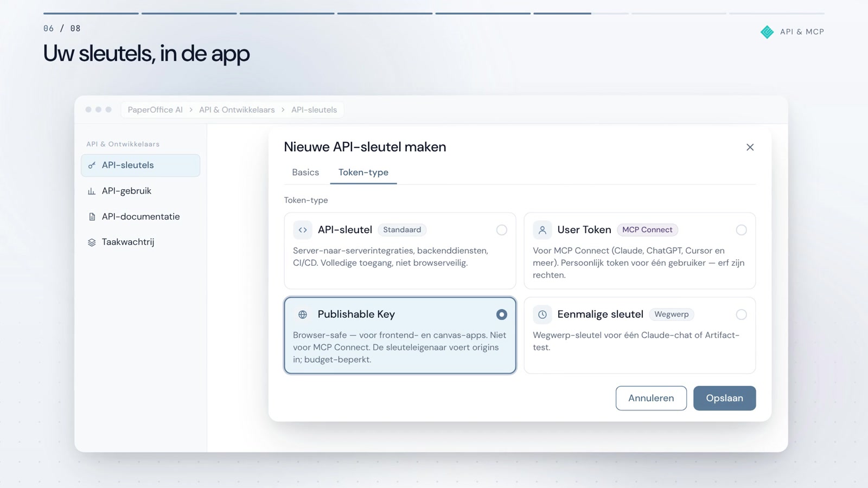
Task: Open API-gebruik in the sidebar
Action: click(141, 191)
